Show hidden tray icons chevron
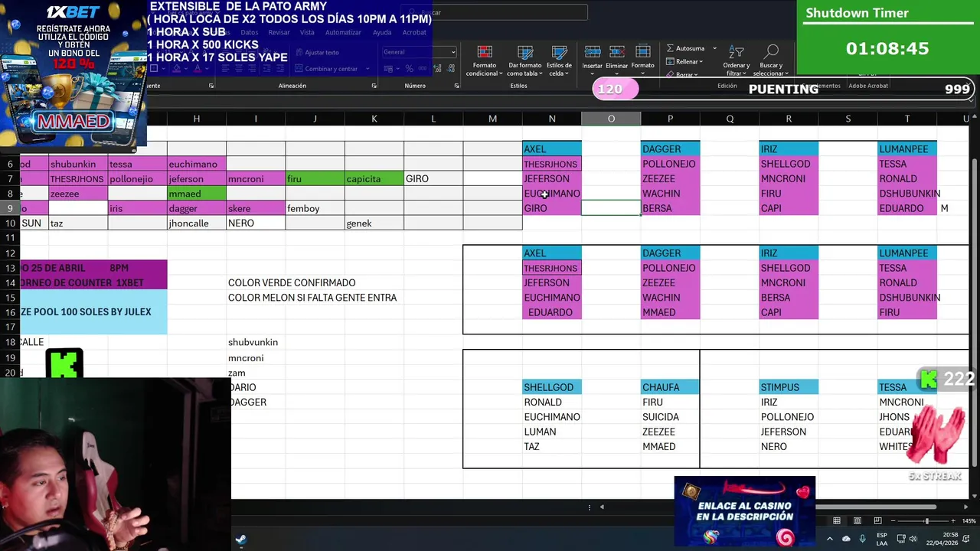Image resolution: width=980 pixels, height=551 pixels. [830, 539]
